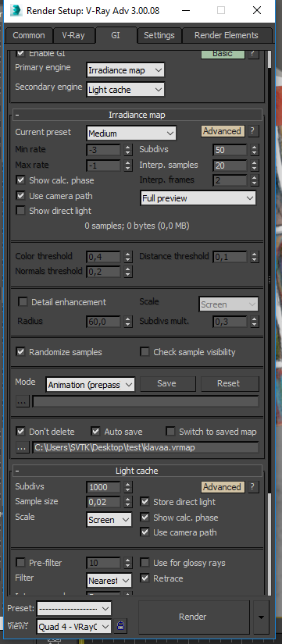Screen dimensions: 282x644
Task: Click irradiance Subdivs value field 50
Action: tap(230, 150)
